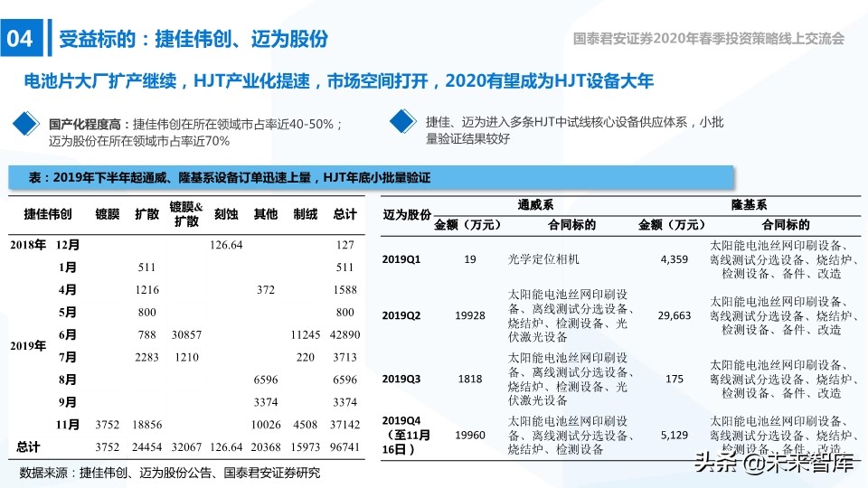This screenshot has height=488, width=868.
Task: Select the '通威系' group header
Action: tap(535, 205)
